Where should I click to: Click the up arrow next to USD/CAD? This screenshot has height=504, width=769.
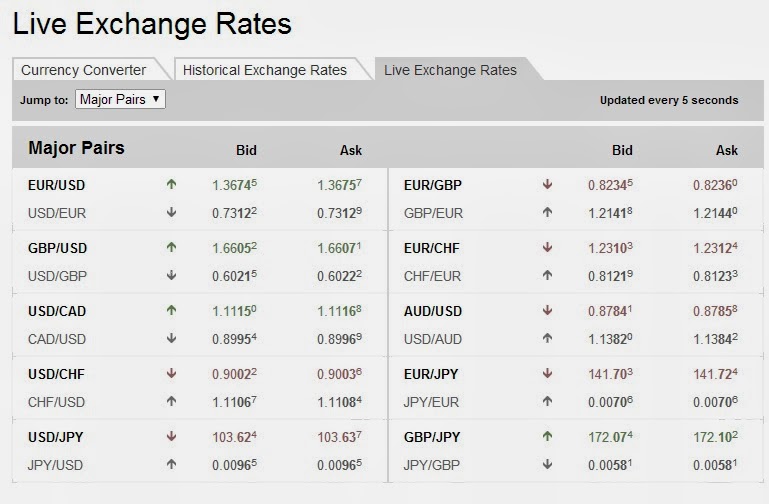point(171,310)
